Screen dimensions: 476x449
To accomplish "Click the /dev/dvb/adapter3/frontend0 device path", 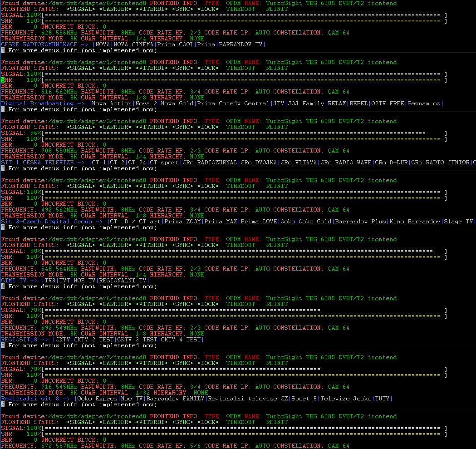I will pos(97,121).
